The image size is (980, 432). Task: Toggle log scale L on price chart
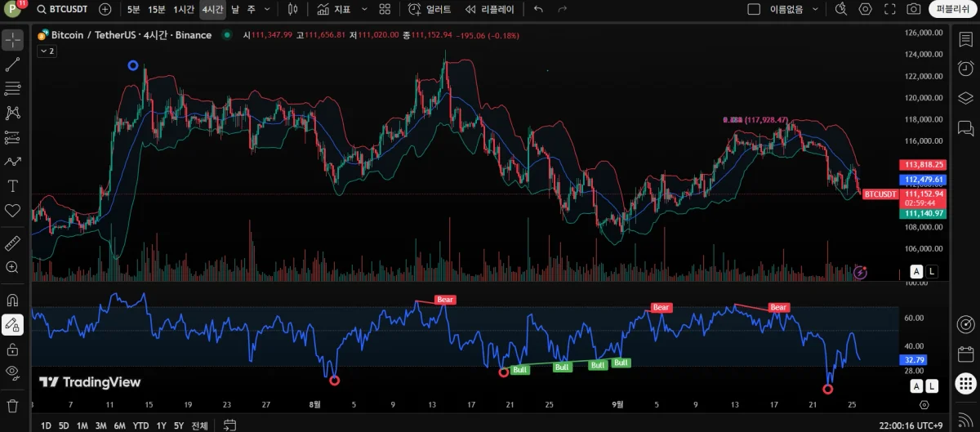(933, 272)
